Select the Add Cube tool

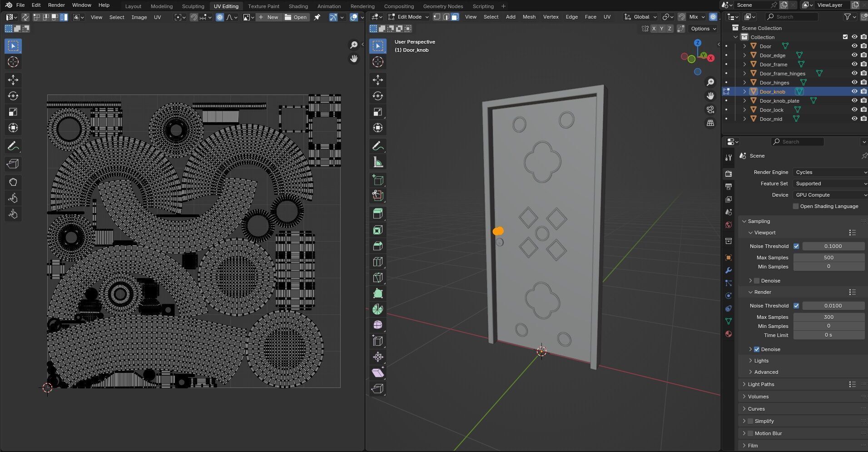[x=378, y=180]
